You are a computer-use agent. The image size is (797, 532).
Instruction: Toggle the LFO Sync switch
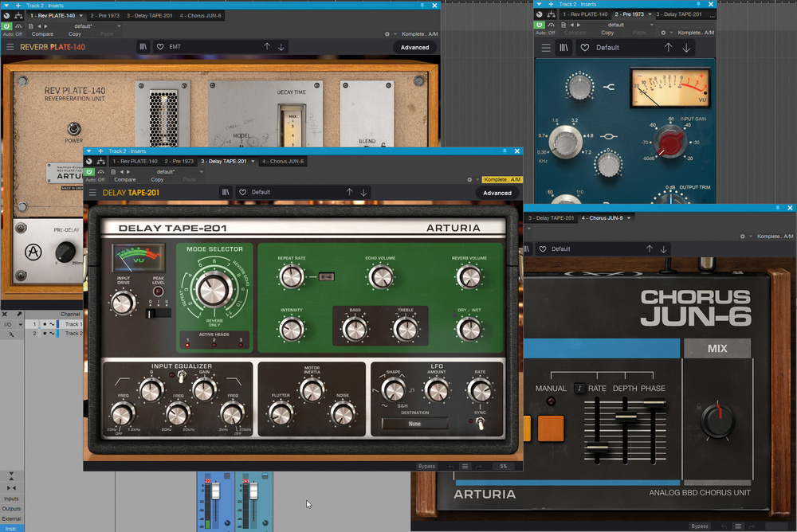pos(480,423)
